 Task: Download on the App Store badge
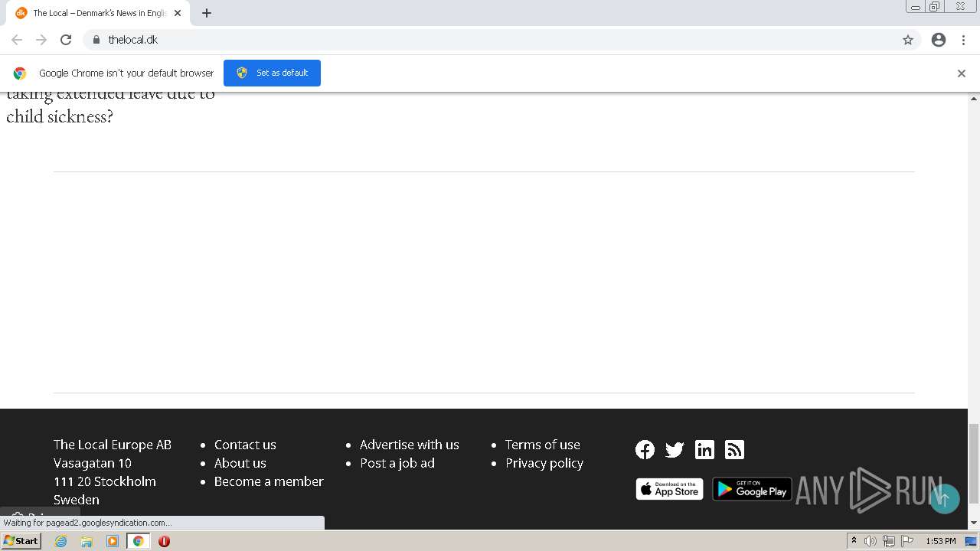[x=669, y=489]
